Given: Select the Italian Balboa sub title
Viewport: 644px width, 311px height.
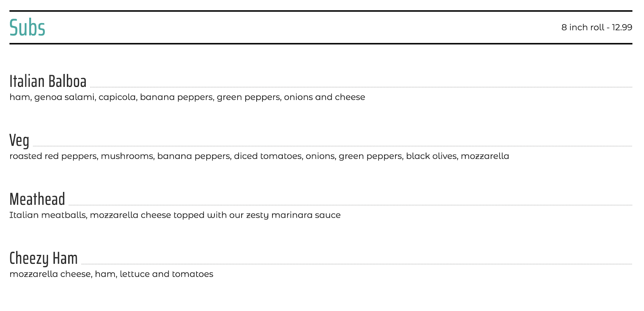Looking at the screenshot, I should [x=48, y=81].
